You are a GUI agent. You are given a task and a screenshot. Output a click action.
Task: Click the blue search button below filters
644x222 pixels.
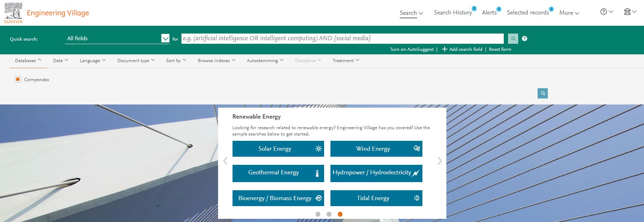[543, 93]
